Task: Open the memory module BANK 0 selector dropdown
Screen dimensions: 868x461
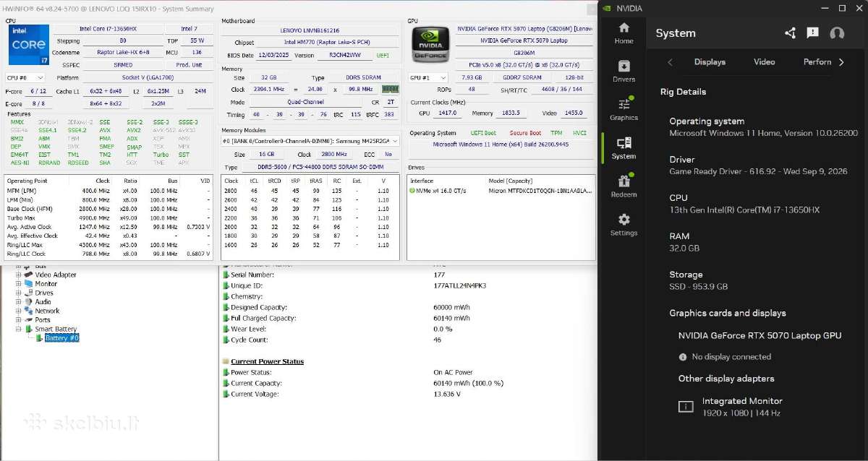Action: click(310, 141)
